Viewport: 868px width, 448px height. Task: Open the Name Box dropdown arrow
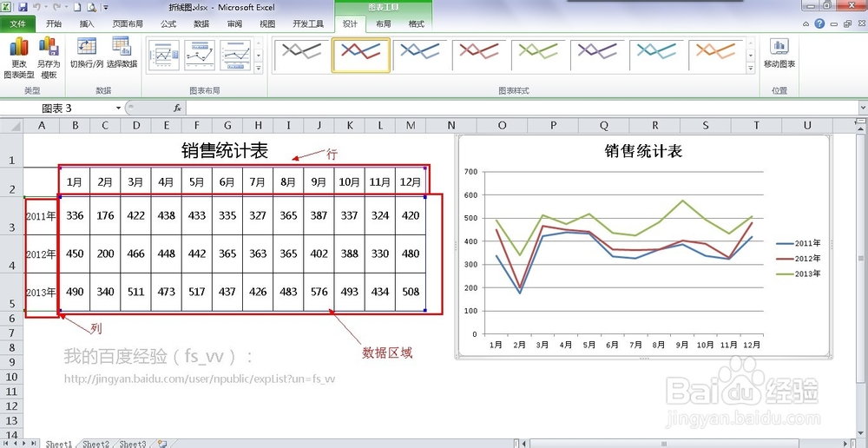pyautogui.click(x=118, y=108)
